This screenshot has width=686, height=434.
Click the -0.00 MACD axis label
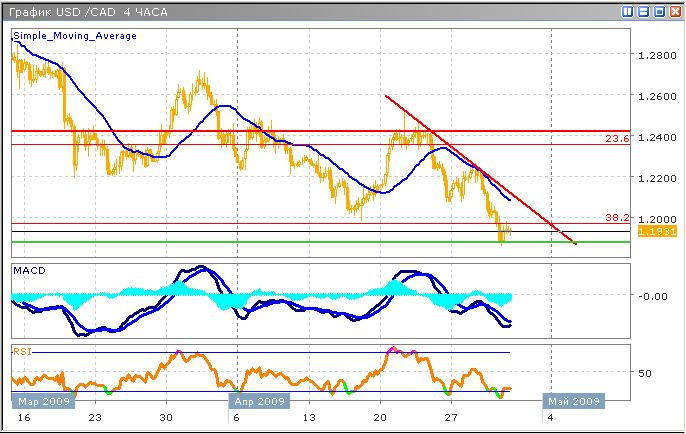[x=653, y=295]
